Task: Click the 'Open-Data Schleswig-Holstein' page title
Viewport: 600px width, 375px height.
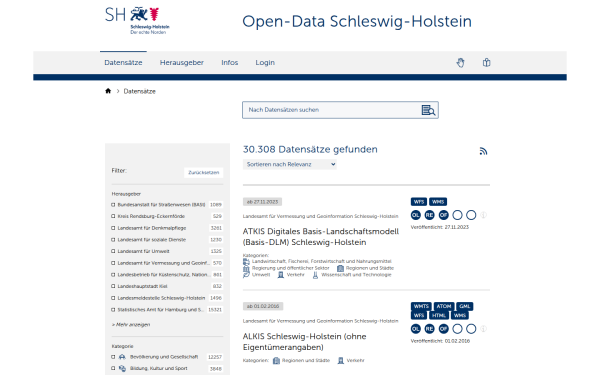Action: click(x=357, y=21)
